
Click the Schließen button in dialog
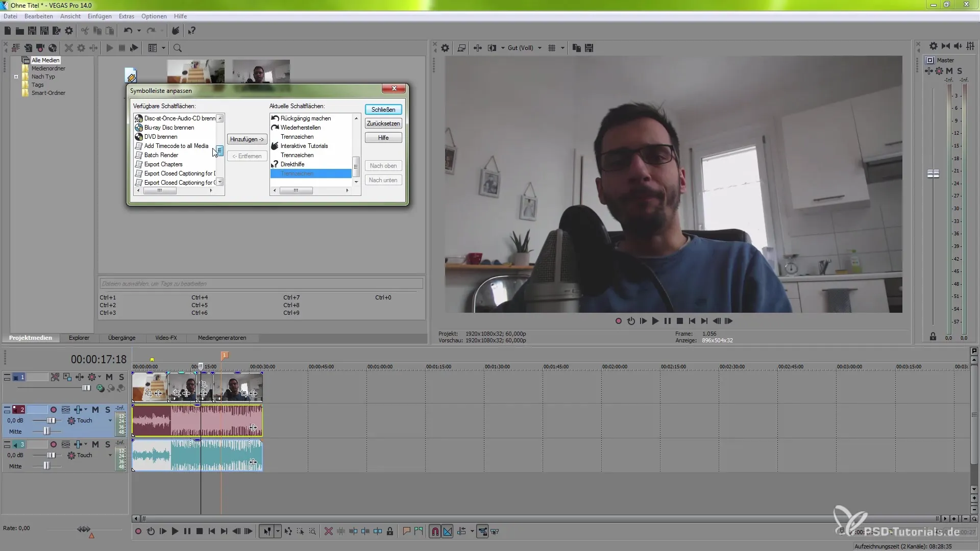point(383,110)
